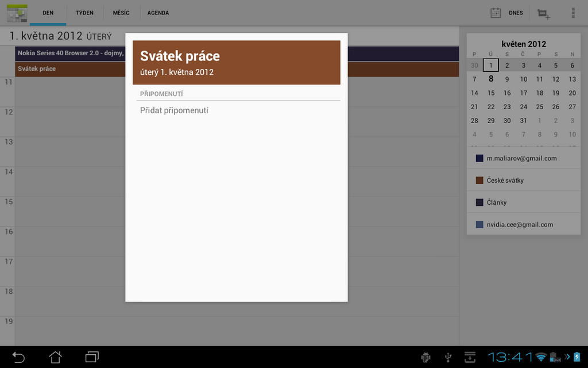Open the Články calendar entry
Image resolution: width=588 pixels, height=368 pixels.
(523, 202)
